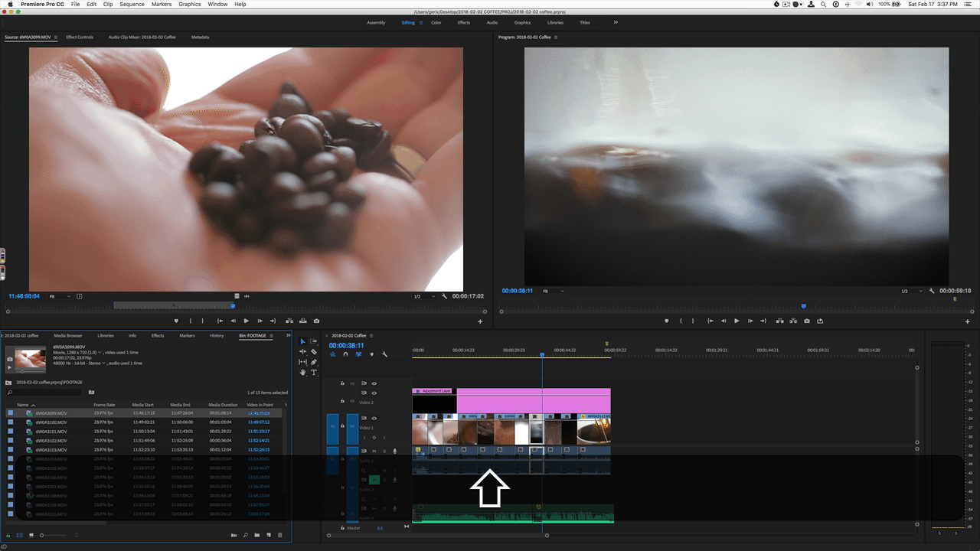The image size is (980, 551).
Task: Open the Sequence menu in the menu bar
Action: 132,4
